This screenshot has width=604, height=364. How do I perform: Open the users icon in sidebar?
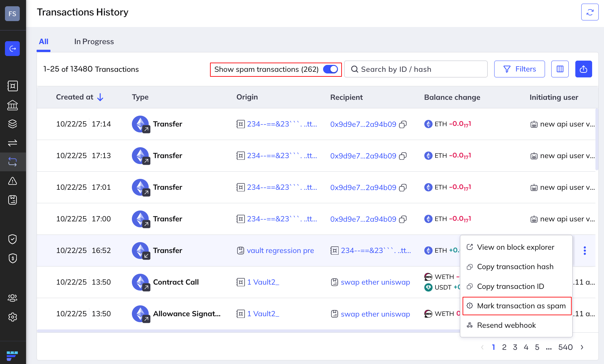coord(13,298)
